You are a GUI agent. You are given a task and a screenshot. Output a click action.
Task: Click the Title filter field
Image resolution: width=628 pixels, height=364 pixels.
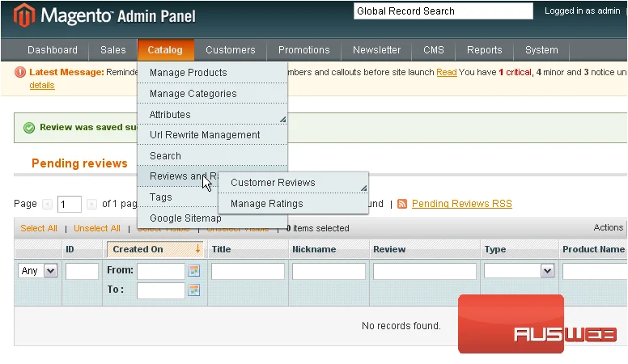pyautogui.click(x=248, y=271)
